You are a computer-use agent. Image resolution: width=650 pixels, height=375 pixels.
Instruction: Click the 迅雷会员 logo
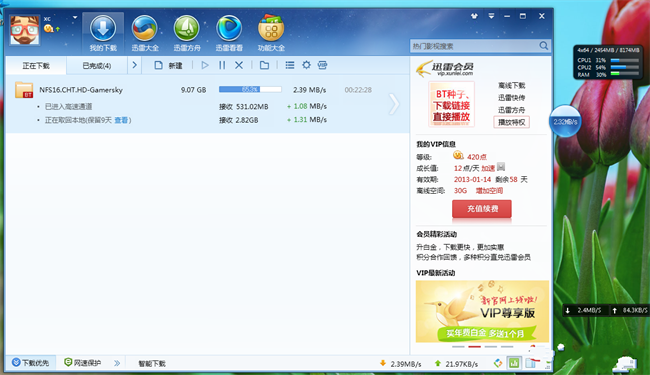pyautogui.click(x=446, y=68)
